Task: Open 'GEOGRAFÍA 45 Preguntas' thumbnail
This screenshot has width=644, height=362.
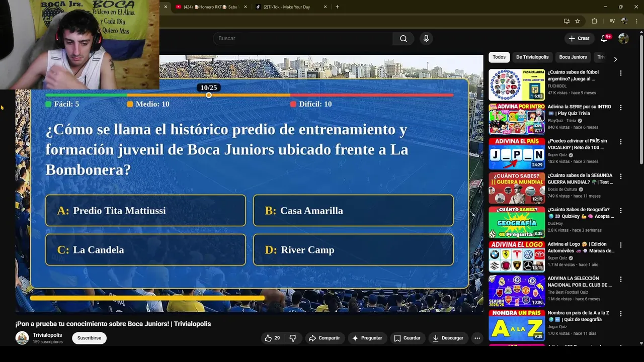Action: [x=517, y=222]
